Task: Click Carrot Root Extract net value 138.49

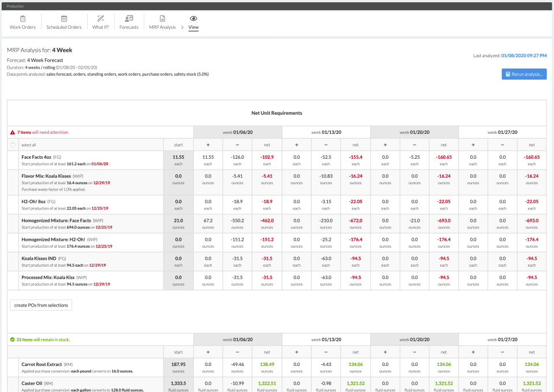Action: 267,364
